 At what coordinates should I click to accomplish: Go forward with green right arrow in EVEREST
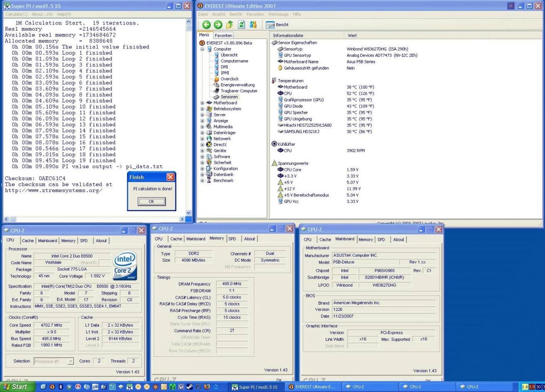(218, 25)
